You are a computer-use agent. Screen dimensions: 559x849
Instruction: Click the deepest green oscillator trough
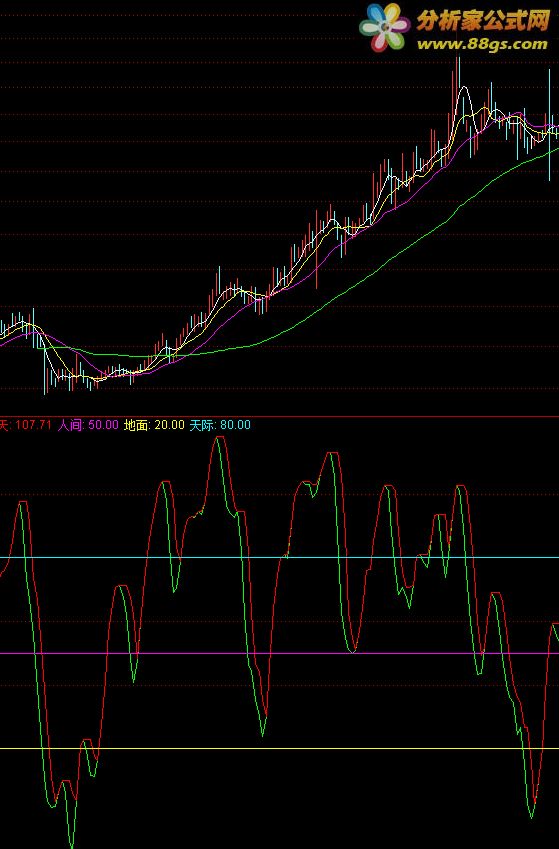pos(72,843)
